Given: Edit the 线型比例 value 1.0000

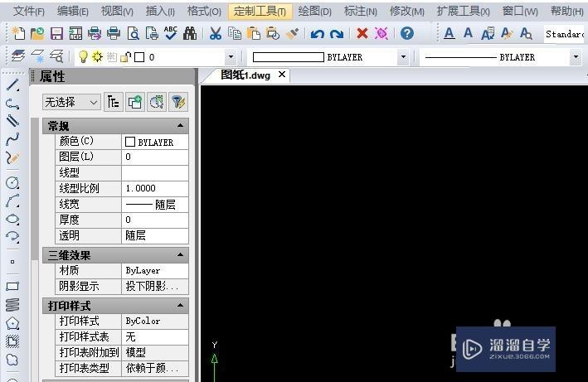Looking at the screenshot, I should [x=155, y=188].
